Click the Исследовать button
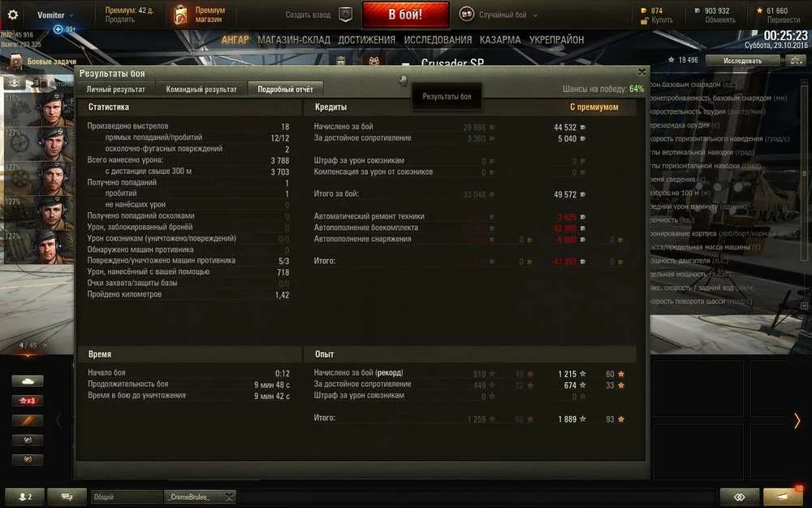This screenshot has height=508, width=812. click(x=743, y=61)
